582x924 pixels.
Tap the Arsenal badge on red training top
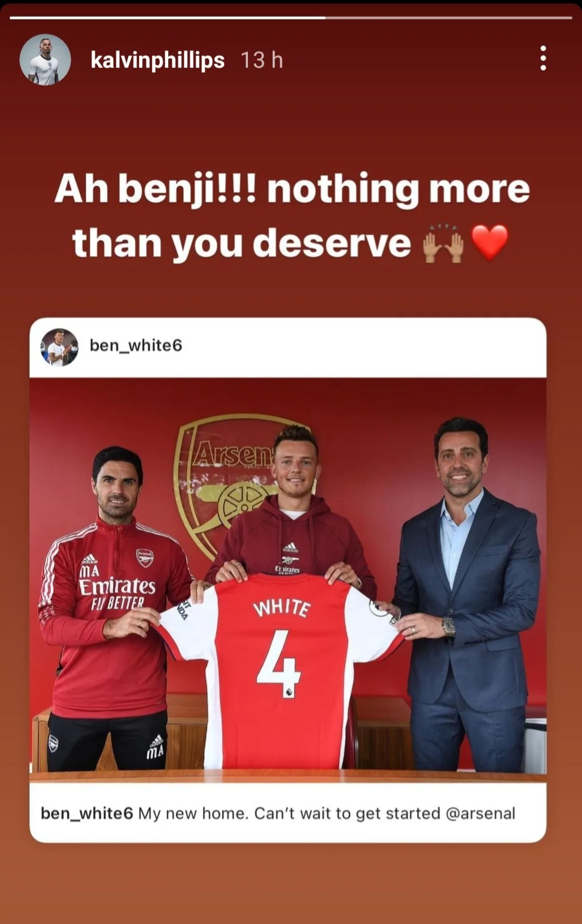pyautogui.click(x=144, y=558)
